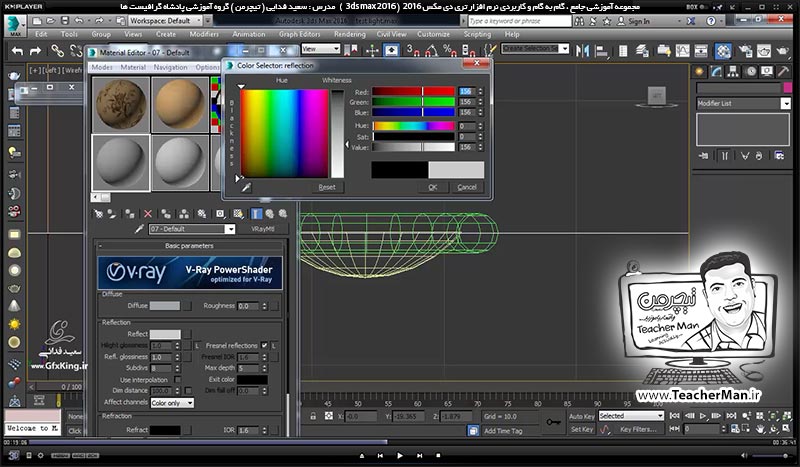800x467 pixels.
Task: Click Reset in the Color Selector
Action: point(327,187)
